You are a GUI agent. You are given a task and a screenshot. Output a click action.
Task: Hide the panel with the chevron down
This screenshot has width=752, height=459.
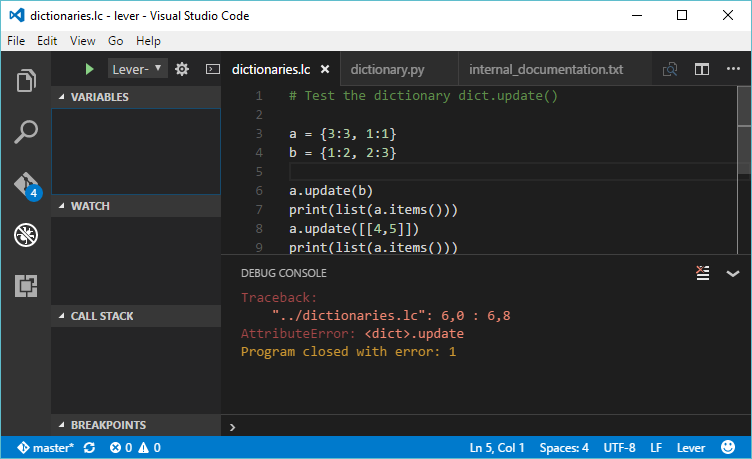coord(733,273)
